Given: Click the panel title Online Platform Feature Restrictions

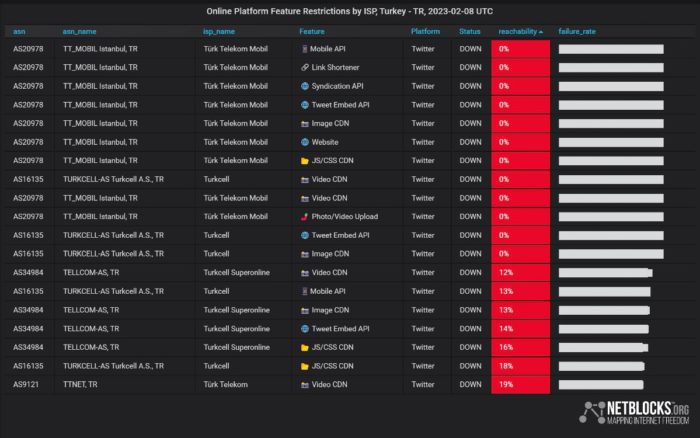Looking at the screenshot, I should tap(350, 11).
